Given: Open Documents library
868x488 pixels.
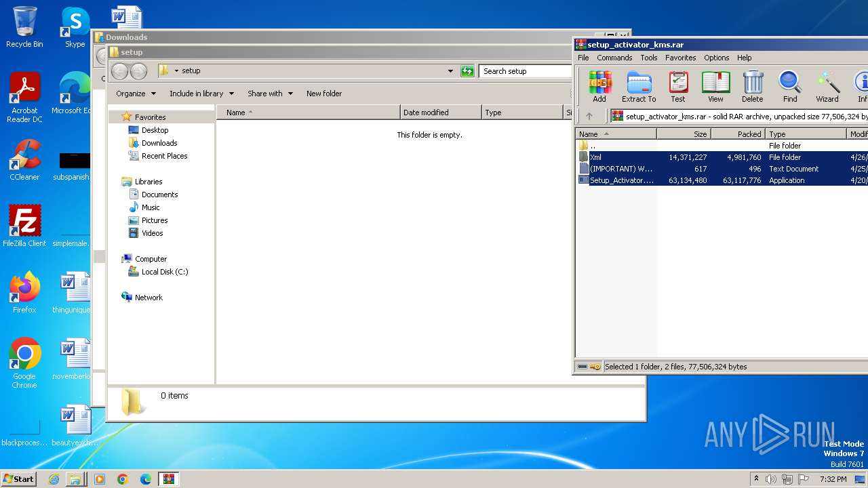Looking at the screenshot, I should pyautogui.click(x=159, y=195).
